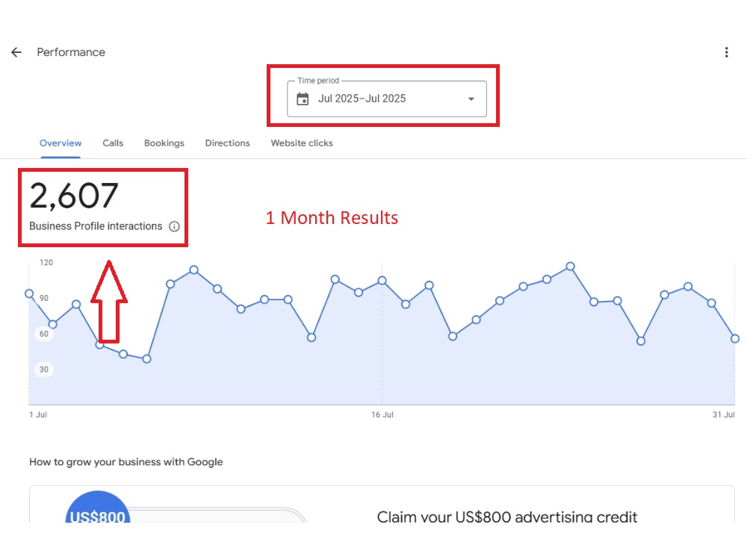Screen dimensions: 747x560
Task: Click the 31 Jul data point on chart
Action: [x=735, y=338]
